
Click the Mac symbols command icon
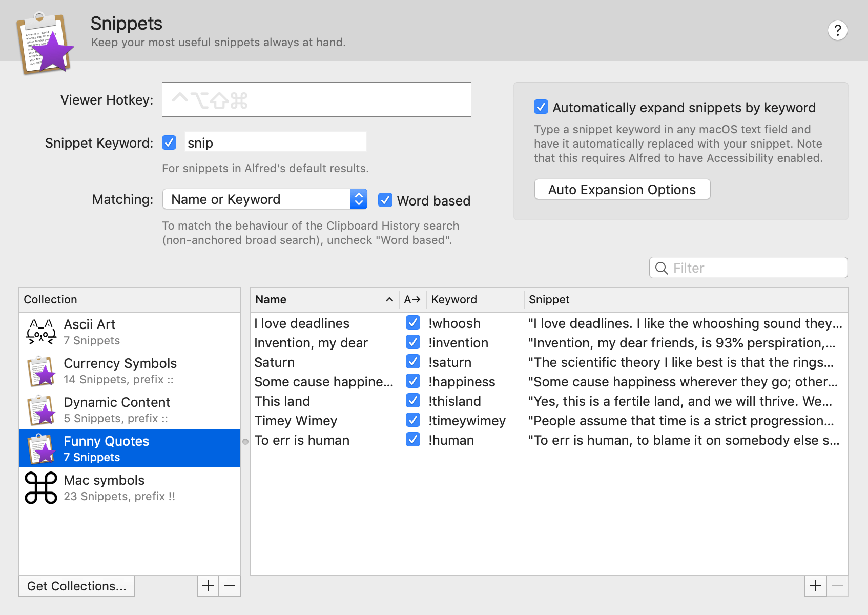(41, 487)
